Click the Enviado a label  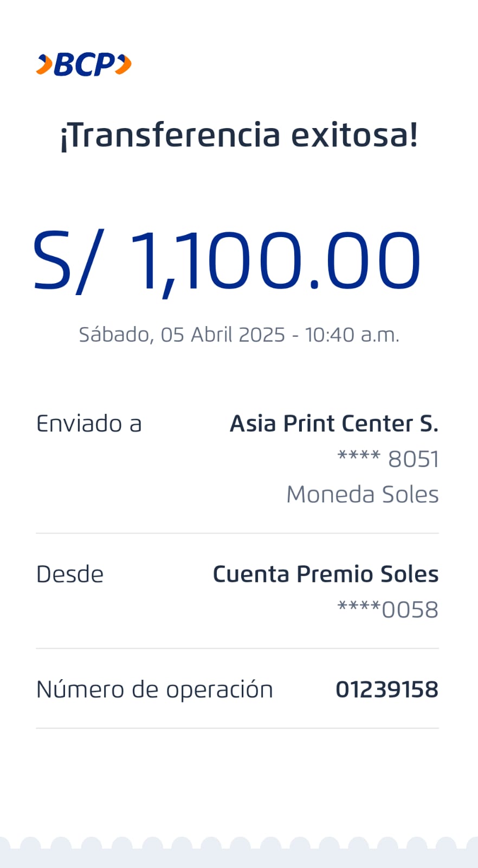[x=89, y=424]
